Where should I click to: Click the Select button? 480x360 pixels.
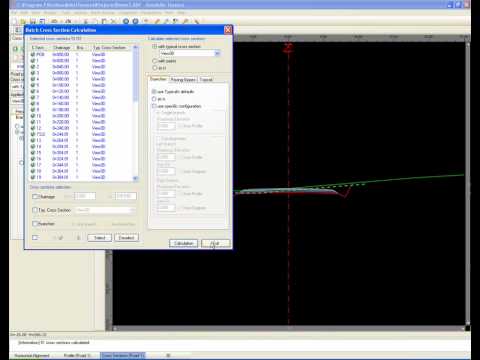pos(99,238)
